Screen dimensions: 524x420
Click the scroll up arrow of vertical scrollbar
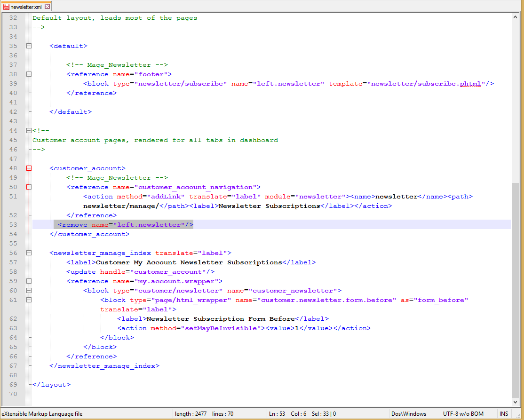(x=515, y=17)
